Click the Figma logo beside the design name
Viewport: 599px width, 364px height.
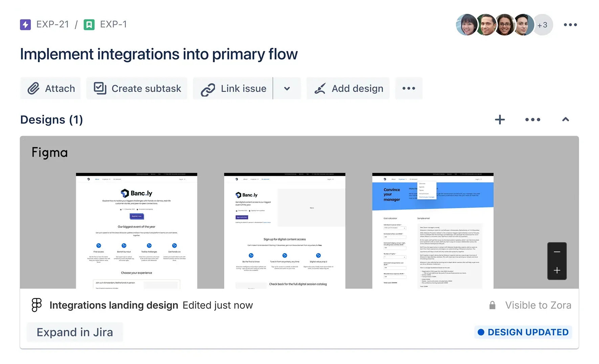coord(37,305)
